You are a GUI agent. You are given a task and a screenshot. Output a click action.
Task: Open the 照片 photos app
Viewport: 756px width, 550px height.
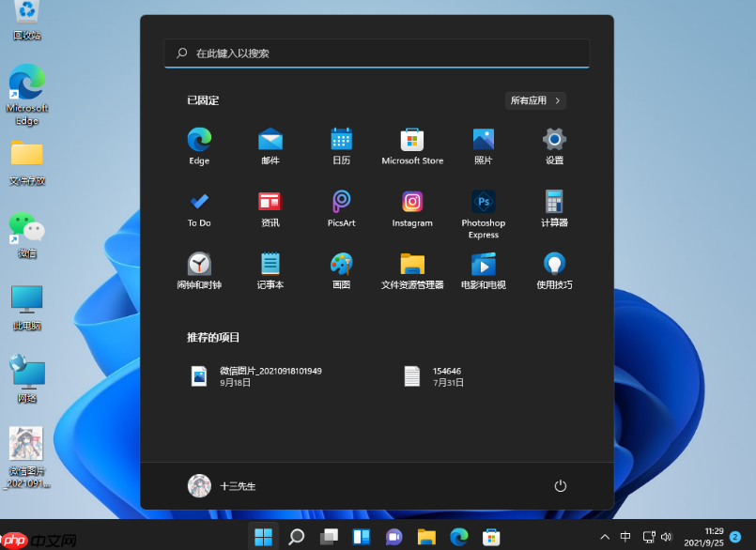[483, 146]
